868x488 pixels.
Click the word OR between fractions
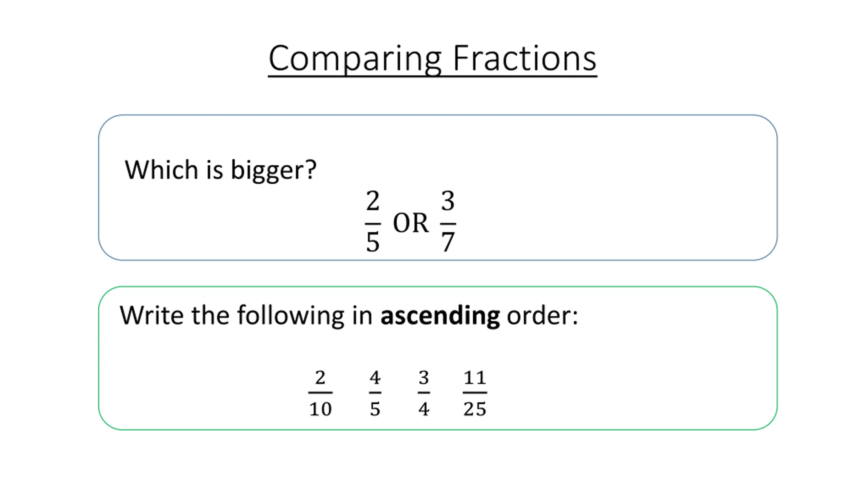(x=411, y=223)
